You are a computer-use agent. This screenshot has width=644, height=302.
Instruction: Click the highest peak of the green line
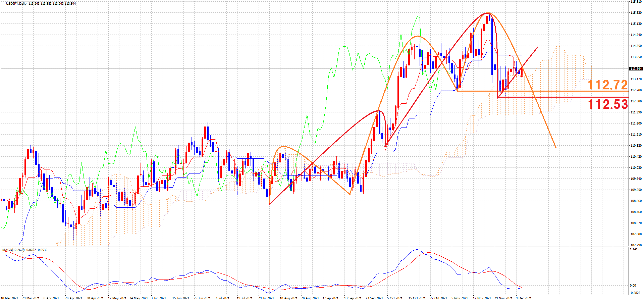click(x=418, y=16)
